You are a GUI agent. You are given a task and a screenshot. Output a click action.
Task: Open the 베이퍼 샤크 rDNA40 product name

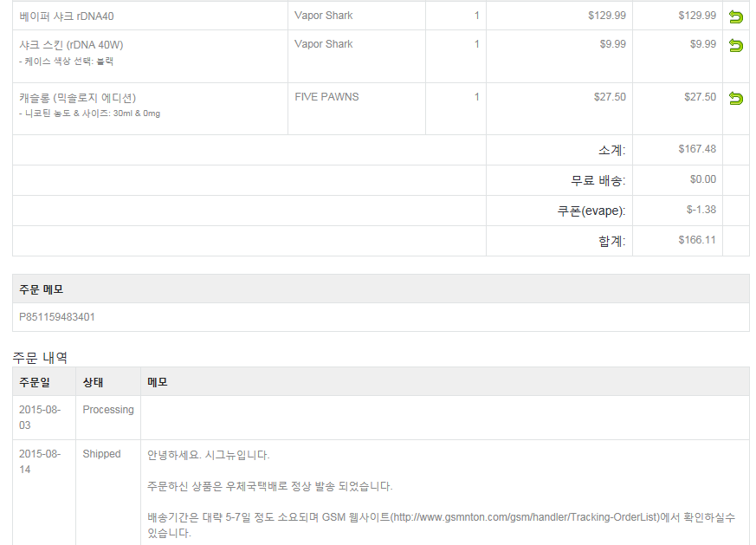click(67, 16)
